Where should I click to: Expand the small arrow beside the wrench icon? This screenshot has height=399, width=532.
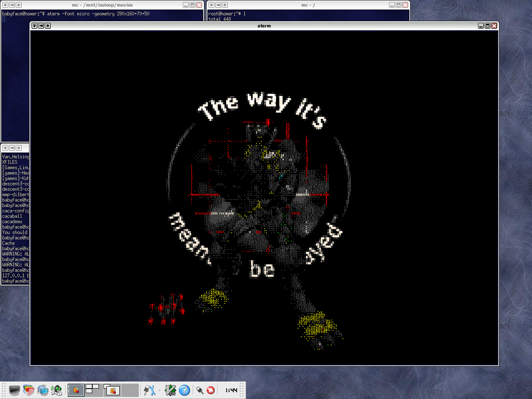[x=160, y=390]
